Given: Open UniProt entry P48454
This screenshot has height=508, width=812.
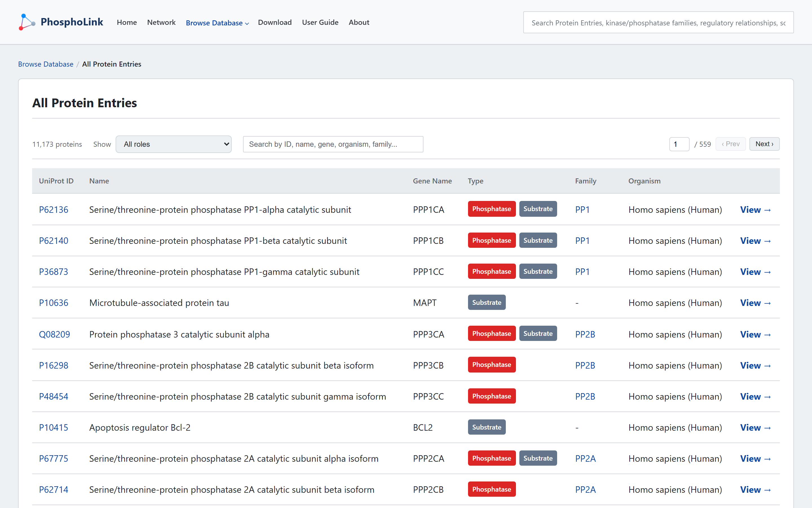Looking at the screenshot, I should point(54,397).
